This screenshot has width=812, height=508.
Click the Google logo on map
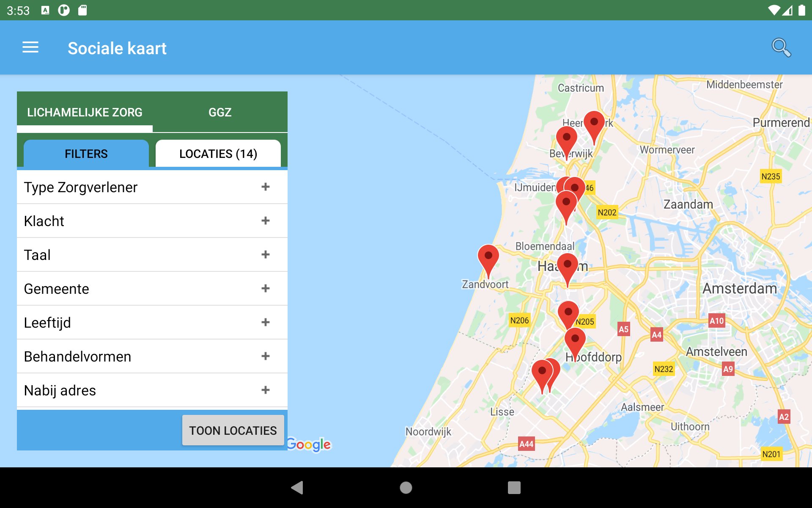point(309,444)
